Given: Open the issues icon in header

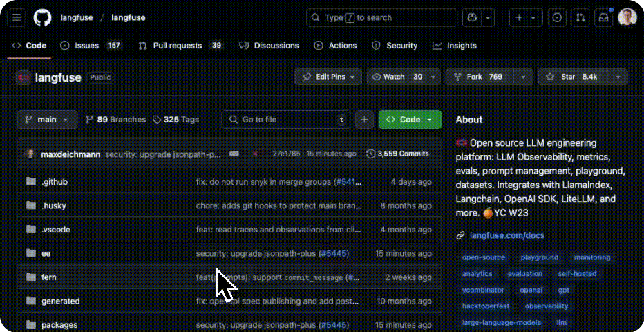Looking at the screenshot, I should coord(558,18).
